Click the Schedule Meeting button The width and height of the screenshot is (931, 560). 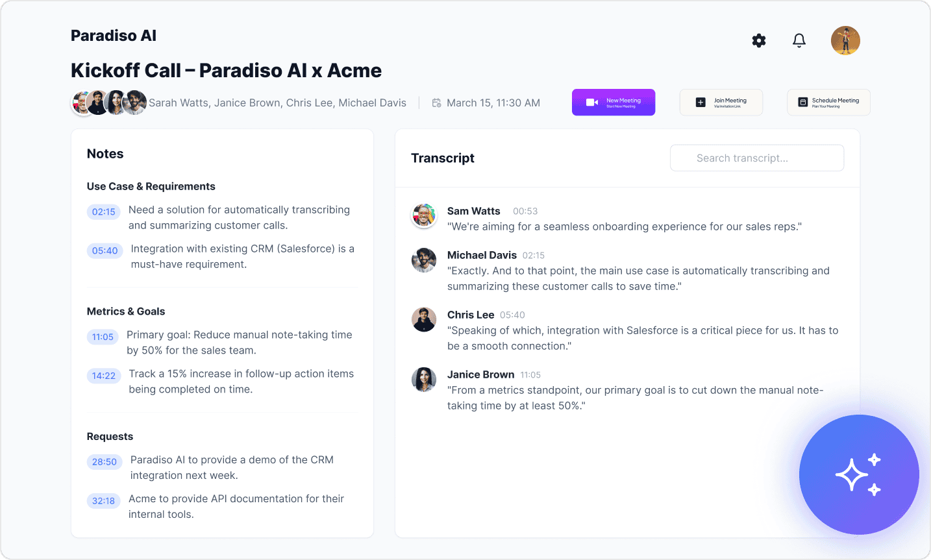point(828,103)
